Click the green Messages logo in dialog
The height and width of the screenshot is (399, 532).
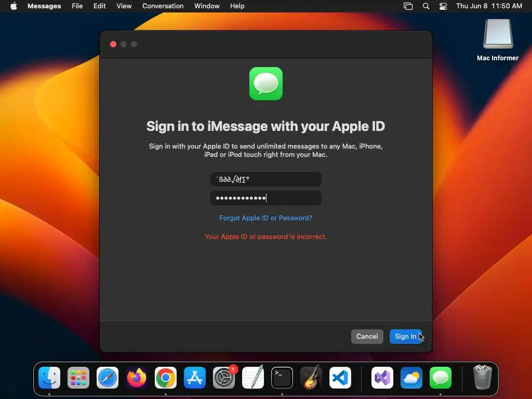click(x=266, y=84)
